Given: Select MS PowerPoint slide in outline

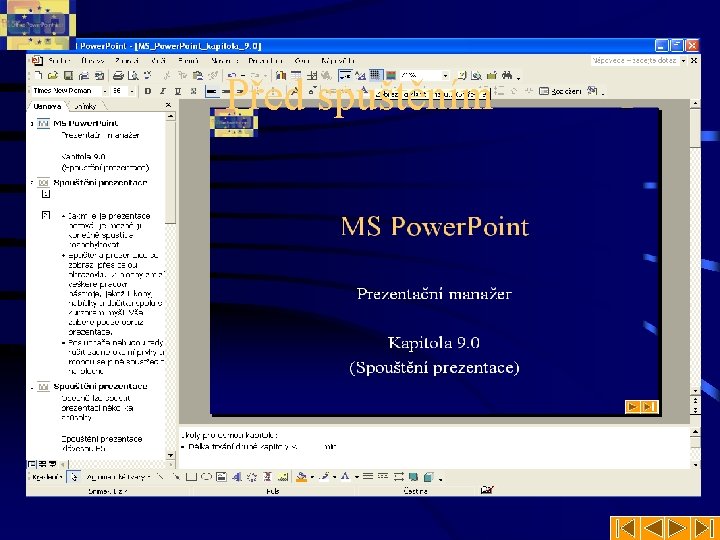Looking at the screenshot, I should [x=85, y=123].
